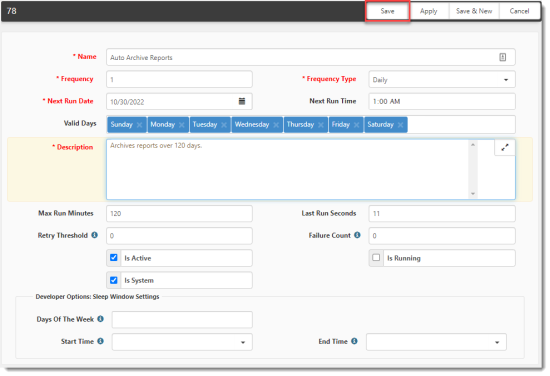Click the Max Run Minutes field
Viewport: 550px width, 376px height.
pos(179,213)
